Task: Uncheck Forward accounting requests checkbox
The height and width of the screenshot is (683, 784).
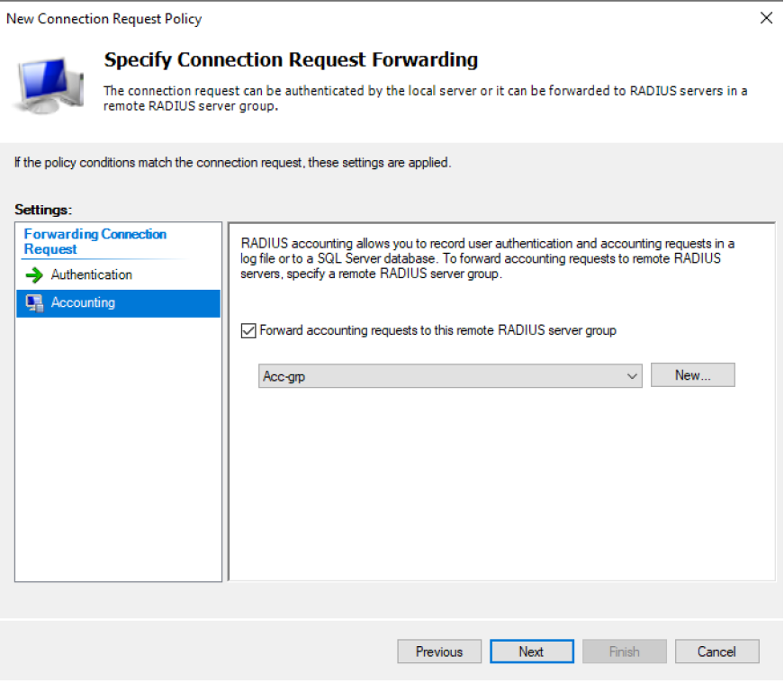Action: (249, 330)
